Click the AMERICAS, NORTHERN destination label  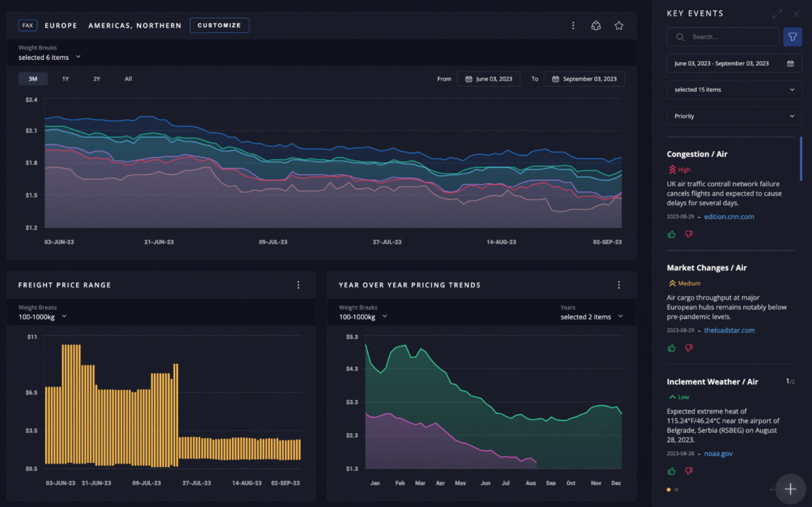pyautogui.click(x=135, y=26)
